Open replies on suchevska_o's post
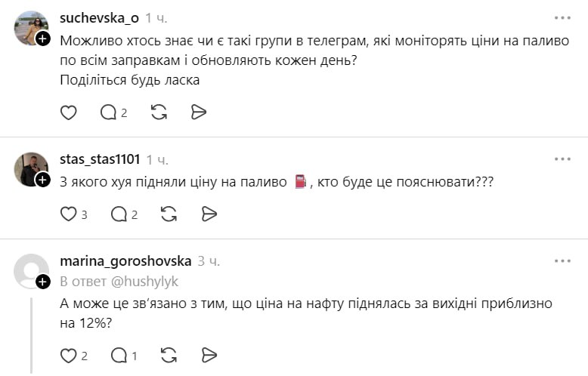The width and height of the screenshot is (588, 376). tap(110, 112)
